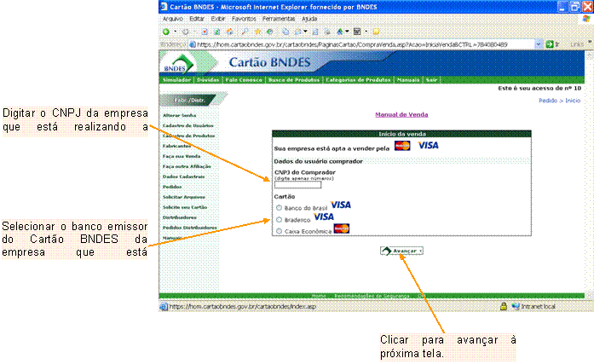This screenshot has width=594, height=364.
Task: Click the green Ir (Go) arrow
Action: point(550,44)
